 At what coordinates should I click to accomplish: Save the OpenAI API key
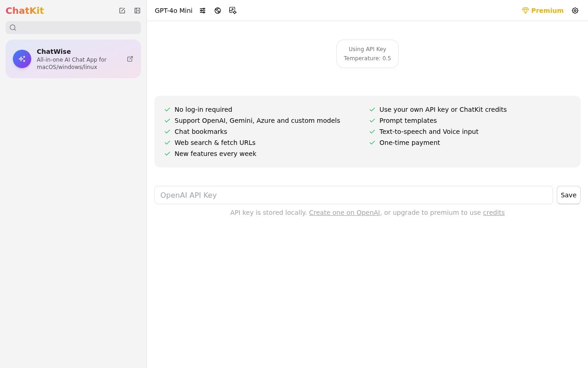(x=569, y=195)
